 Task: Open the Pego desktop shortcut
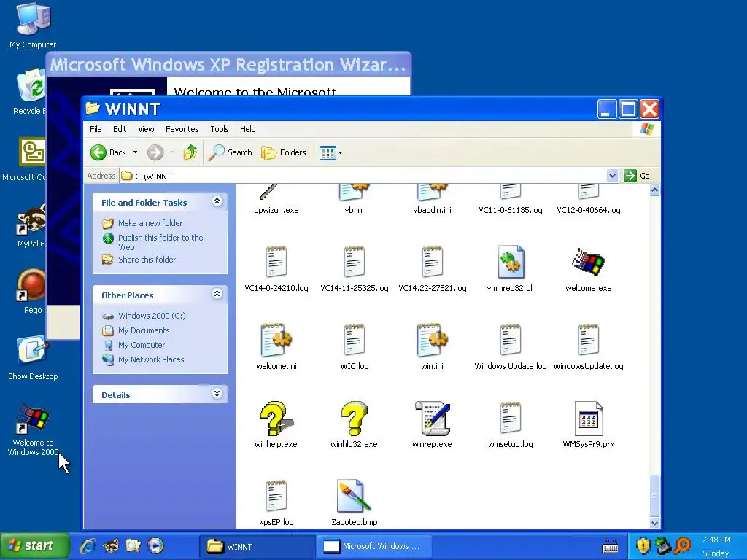tap(31, 285)
